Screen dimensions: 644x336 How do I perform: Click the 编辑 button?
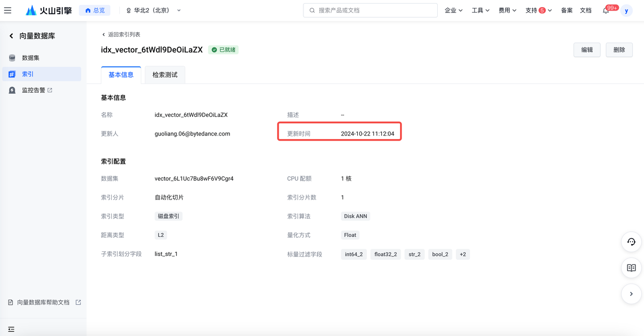[x=587, y=50]
